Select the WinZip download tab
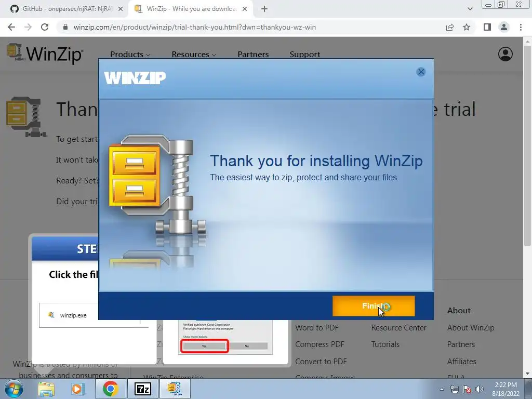Image resolution: width=532 pixels, height=399 pixels. (x=191, y=9)
